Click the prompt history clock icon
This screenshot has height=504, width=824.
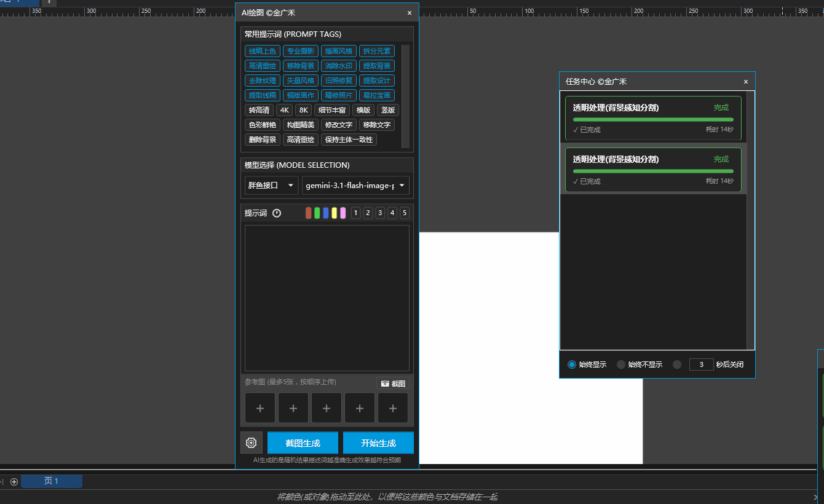click(277, 213)
